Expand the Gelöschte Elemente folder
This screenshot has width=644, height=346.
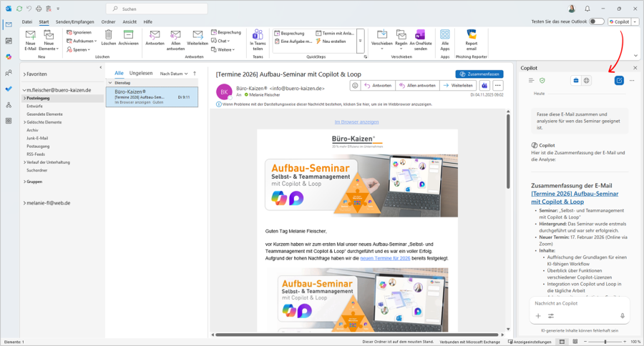coord(24,122)
